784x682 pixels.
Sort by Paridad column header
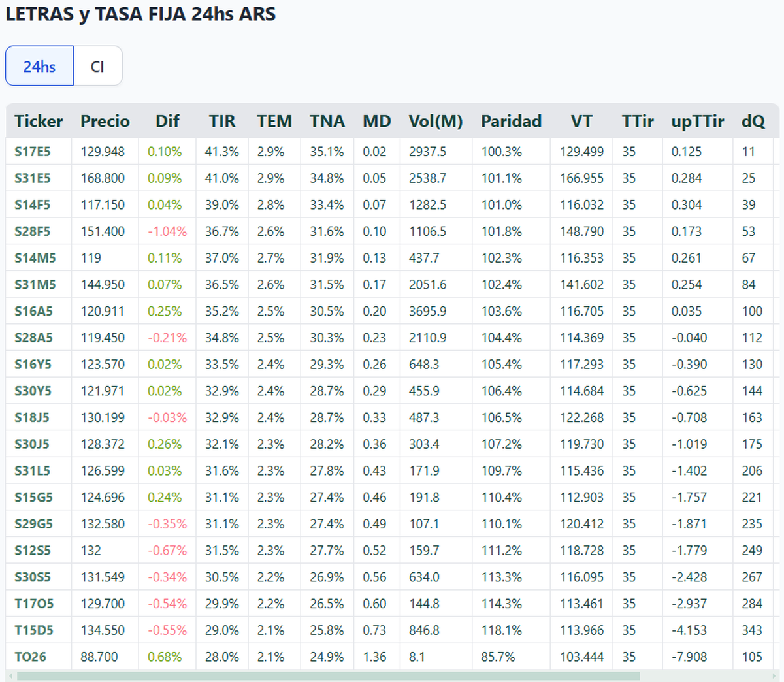point(512,121)
